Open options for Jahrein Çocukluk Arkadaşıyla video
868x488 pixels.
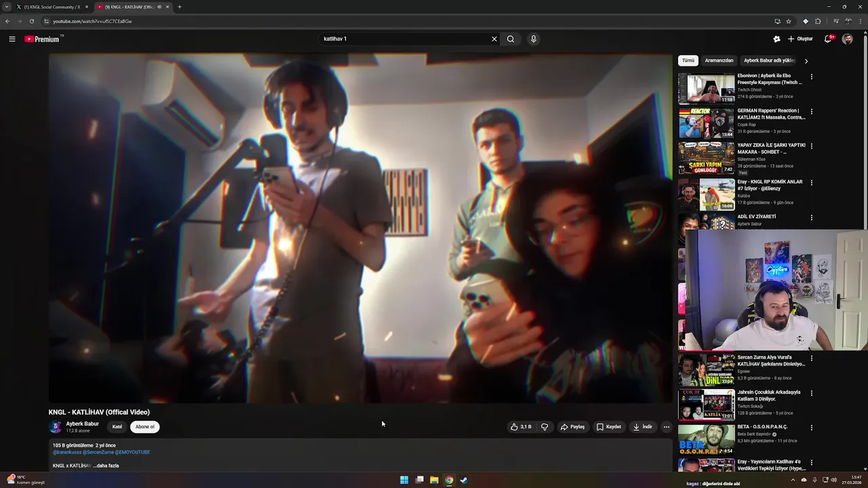pyautogui.click(x=812, y=393)
